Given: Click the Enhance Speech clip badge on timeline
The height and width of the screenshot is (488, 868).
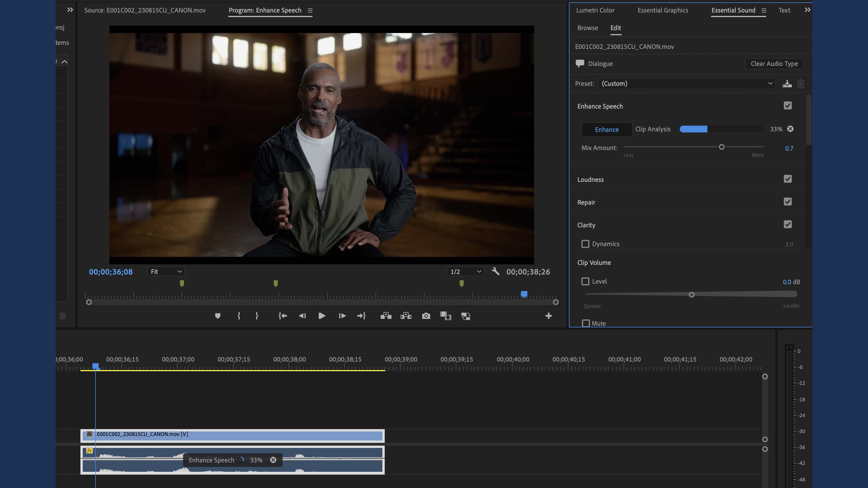Looking at the screenshot, I should tap(232, 460).
